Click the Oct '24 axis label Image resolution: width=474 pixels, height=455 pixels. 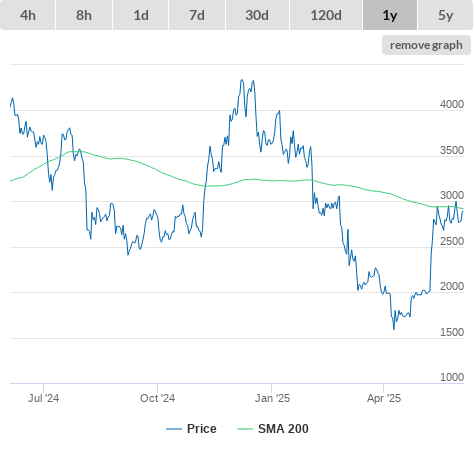click(x=157, y=398)
